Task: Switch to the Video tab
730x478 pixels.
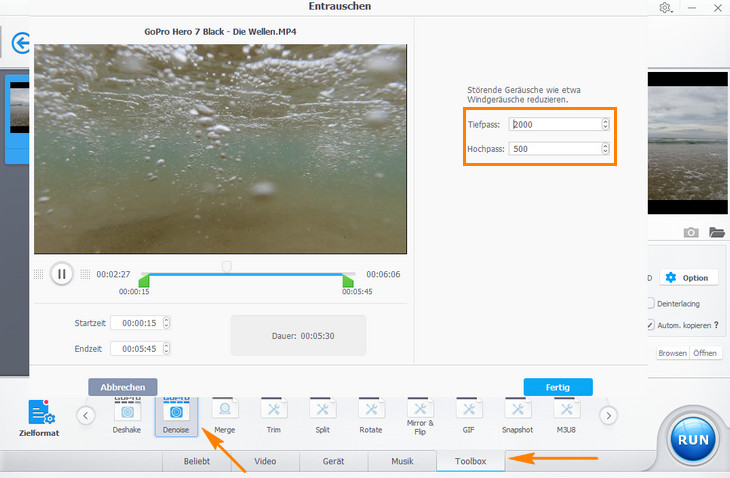Action: tap(265, 461)
